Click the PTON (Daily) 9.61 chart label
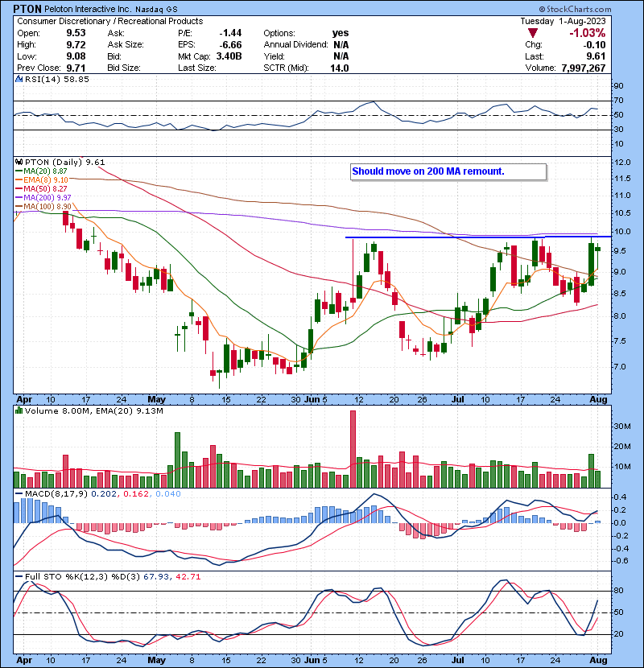This screenshot has height=668, width=644. point(64,163)
